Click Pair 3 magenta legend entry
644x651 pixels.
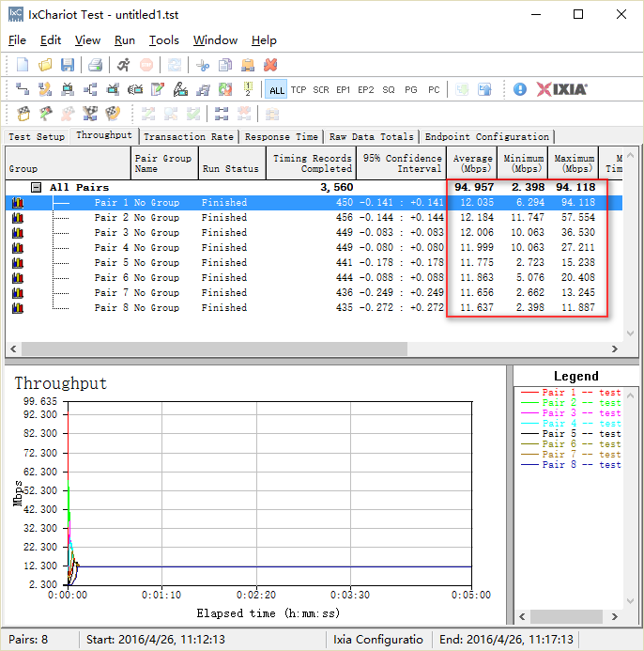(571, 413)
